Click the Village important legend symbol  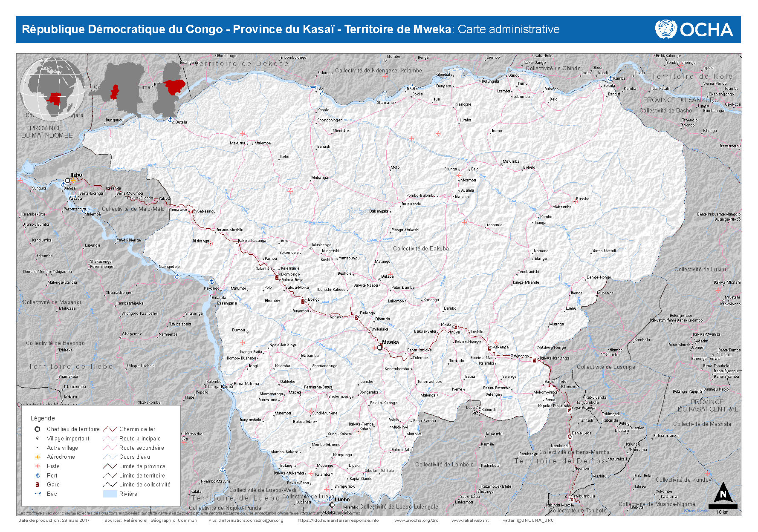coord(38,438)
